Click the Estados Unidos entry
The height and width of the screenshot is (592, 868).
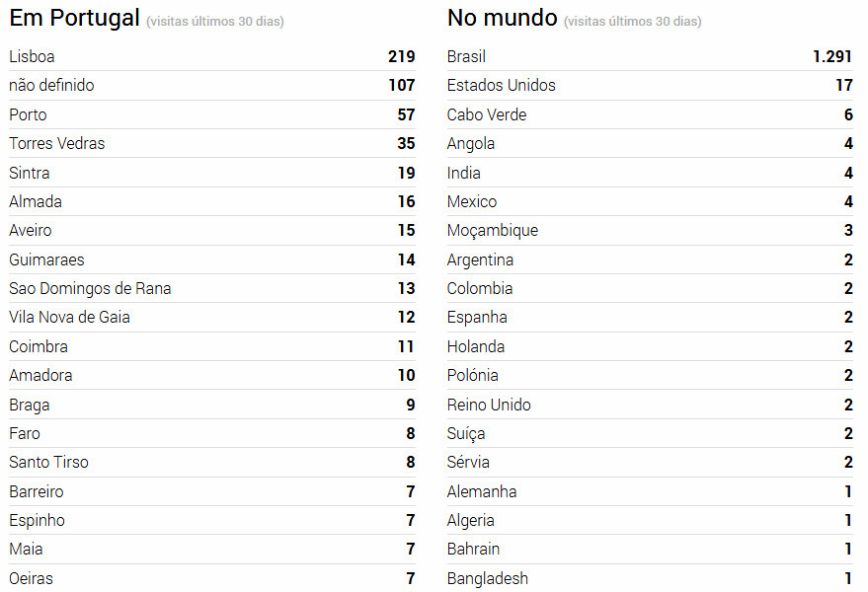click(x=502, y=86)
